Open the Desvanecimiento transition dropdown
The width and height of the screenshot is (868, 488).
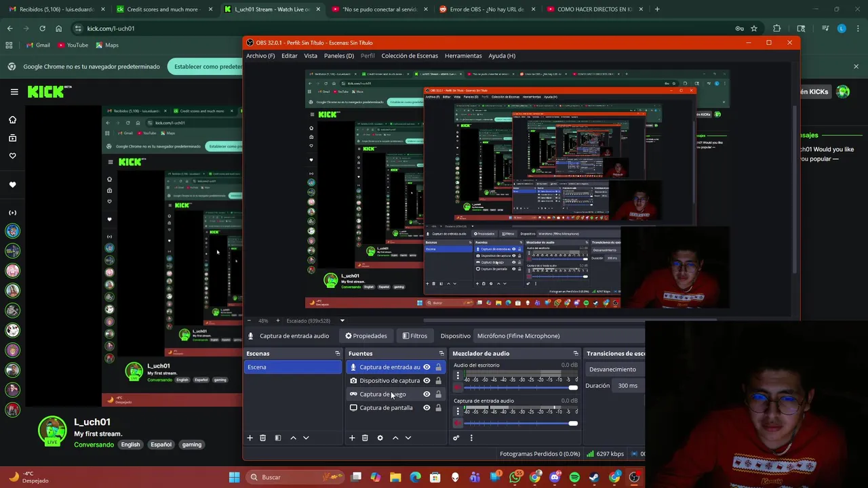point(616,369)
